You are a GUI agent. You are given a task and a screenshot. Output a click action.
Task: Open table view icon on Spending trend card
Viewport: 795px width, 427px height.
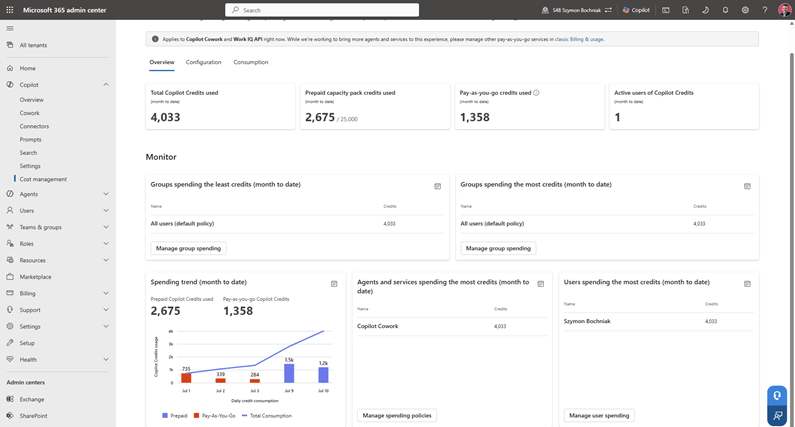[x=334, y=284]
